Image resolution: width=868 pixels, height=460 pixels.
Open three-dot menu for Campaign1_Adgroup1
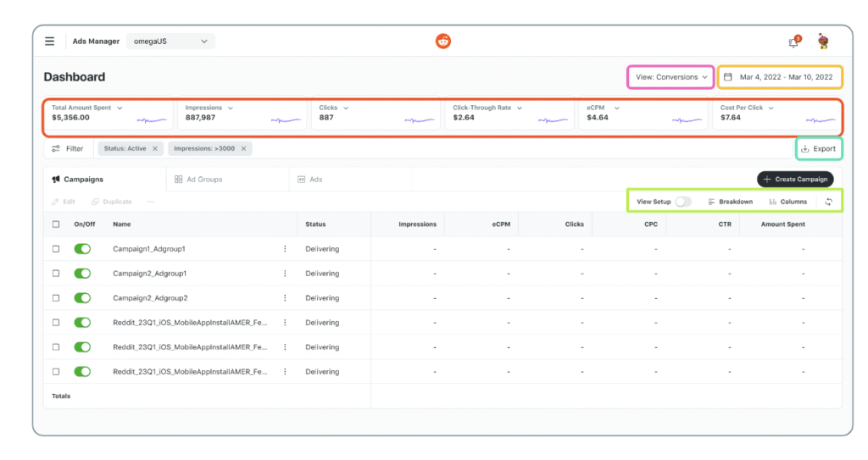pos(285,249)
